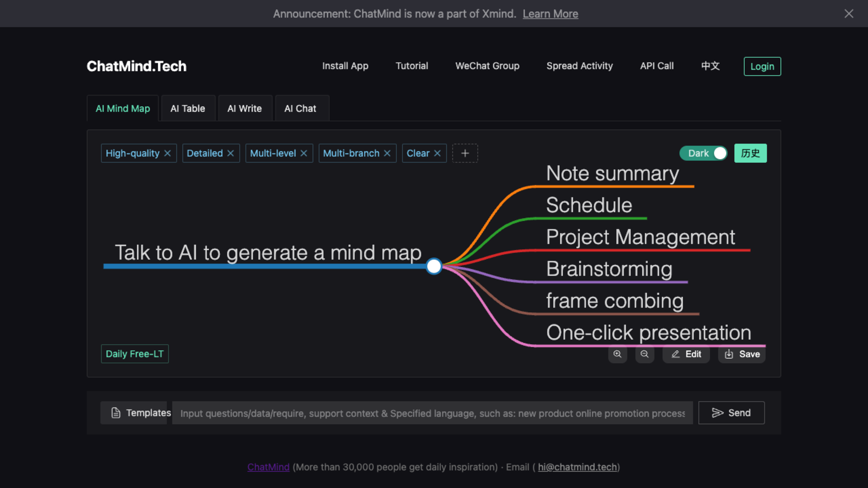Click the Send button
868x488 pixels.
(x=731, y=413)
